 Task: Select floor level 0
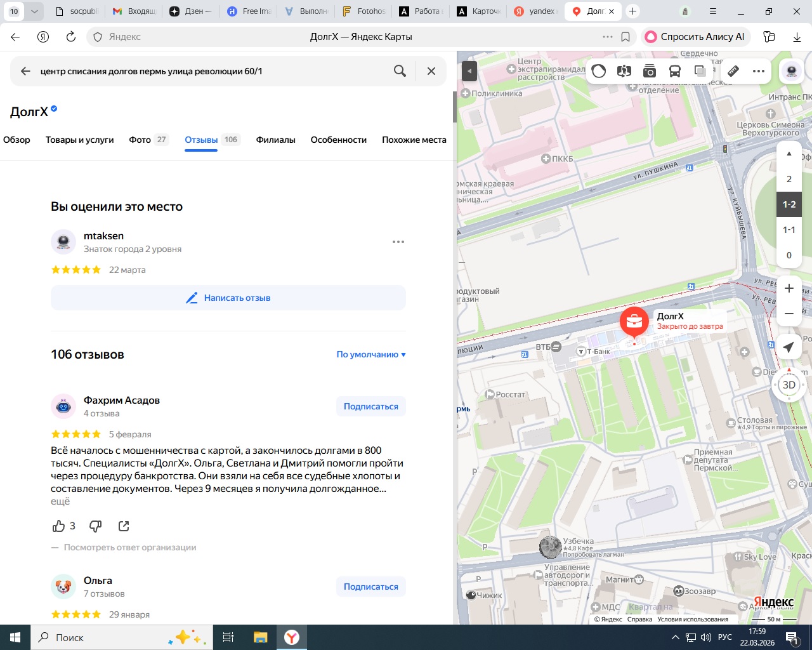point(789,255)
